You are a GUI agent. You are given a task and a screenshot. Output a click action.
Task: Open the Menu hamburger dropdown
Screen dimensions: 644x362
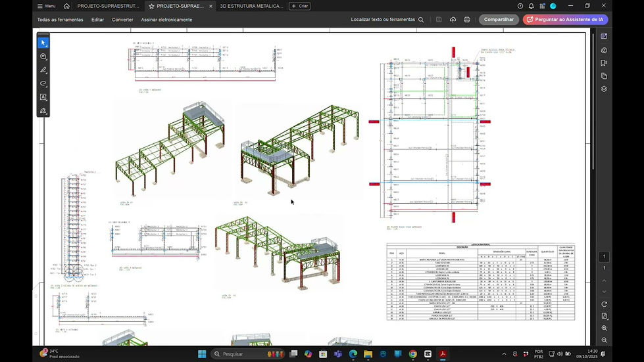[46, 6]
